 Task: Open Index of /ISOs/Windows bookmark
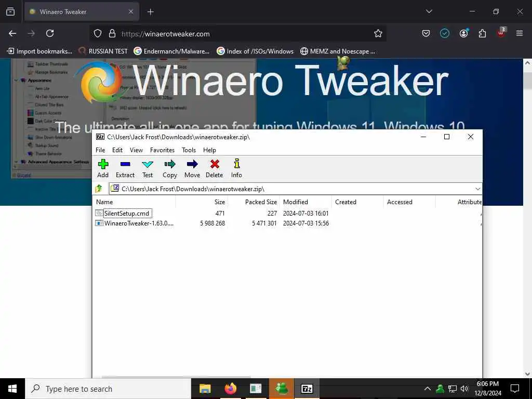255,51
